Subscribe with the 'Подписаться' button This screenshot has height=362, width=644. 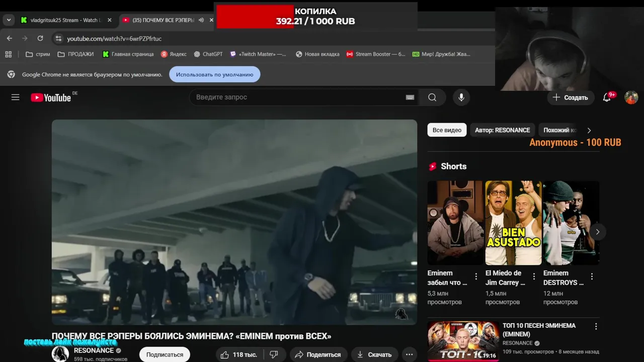pyautogui.click(x=165, y=354)
